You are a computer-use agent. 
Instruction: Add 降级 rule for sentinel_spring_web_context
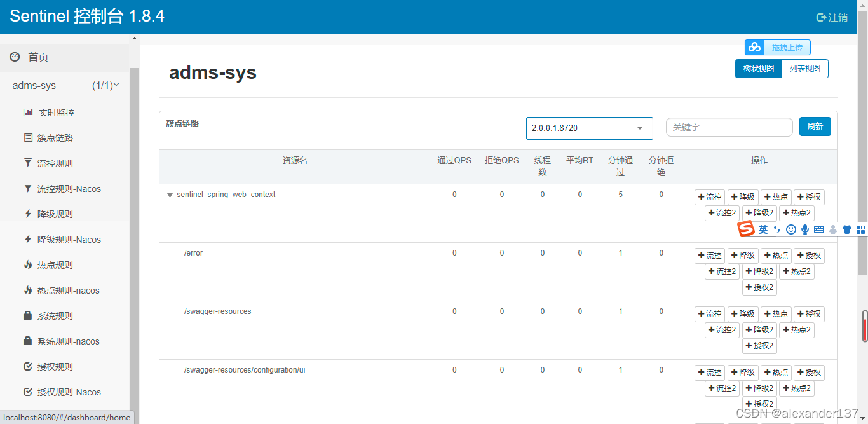[x=743, y=197]
